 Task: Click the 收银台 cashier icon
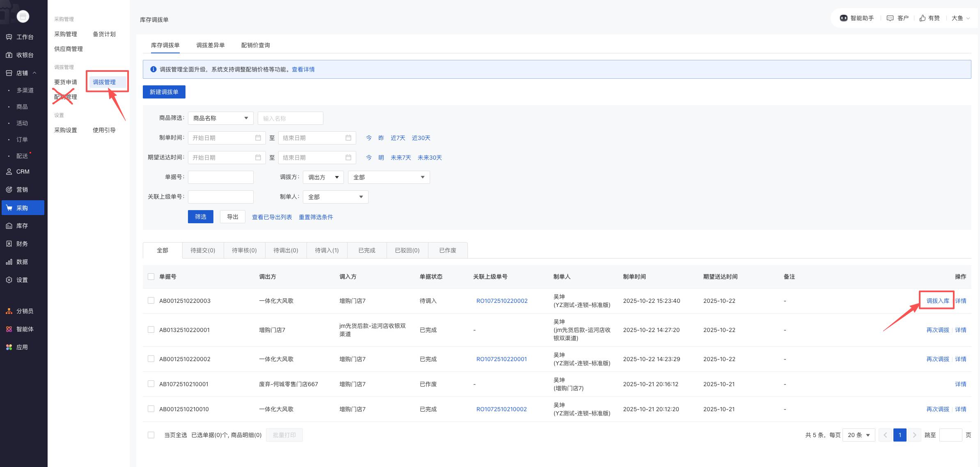pos(9,55)
